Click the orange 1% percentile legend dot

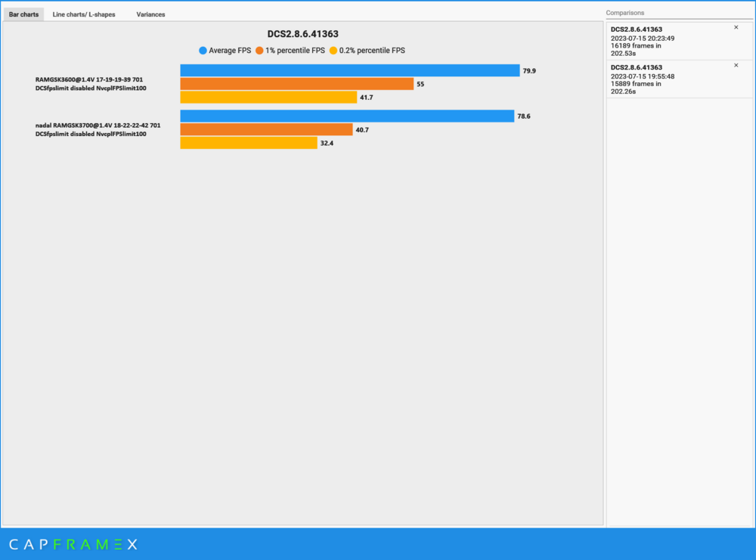(262, 51)
